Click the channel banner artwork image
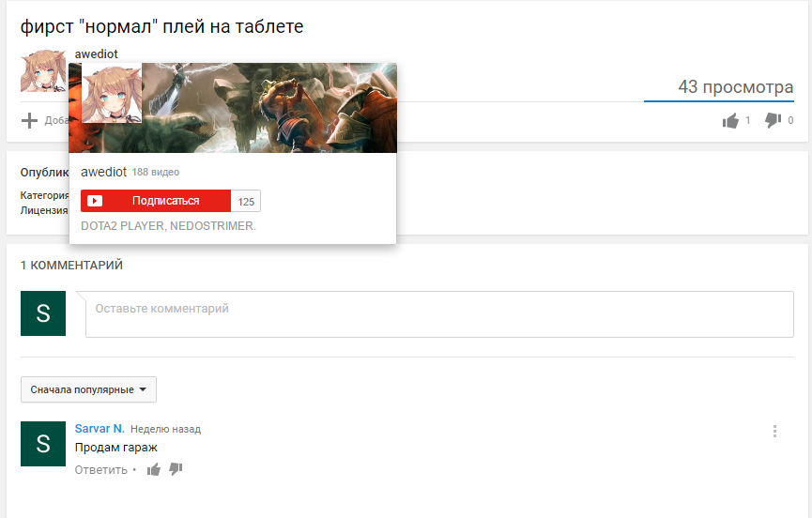 (x=269, y=108)
